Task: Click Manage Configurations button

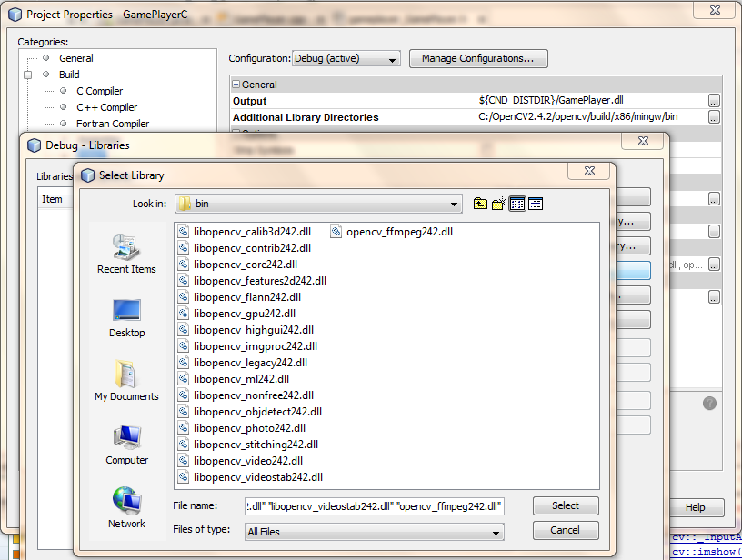Action: pyautogui.click(x=478, y=59)
